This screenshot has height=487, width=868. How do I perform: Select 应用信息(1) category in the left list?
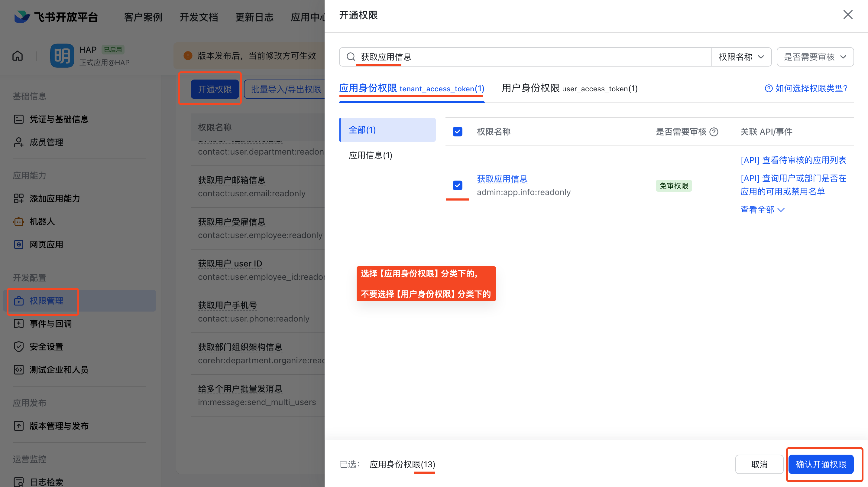370,155
